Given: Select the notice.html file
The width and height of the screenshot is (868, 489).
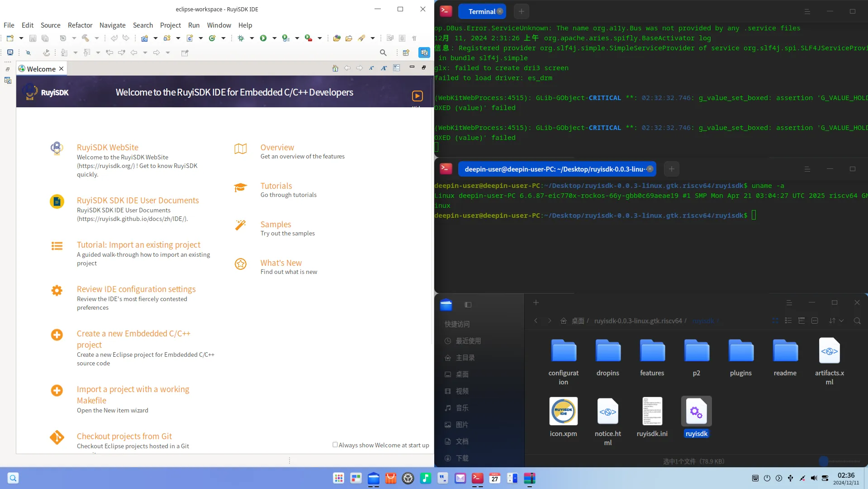Looking at the screenshot, I should tap(607, 412).
